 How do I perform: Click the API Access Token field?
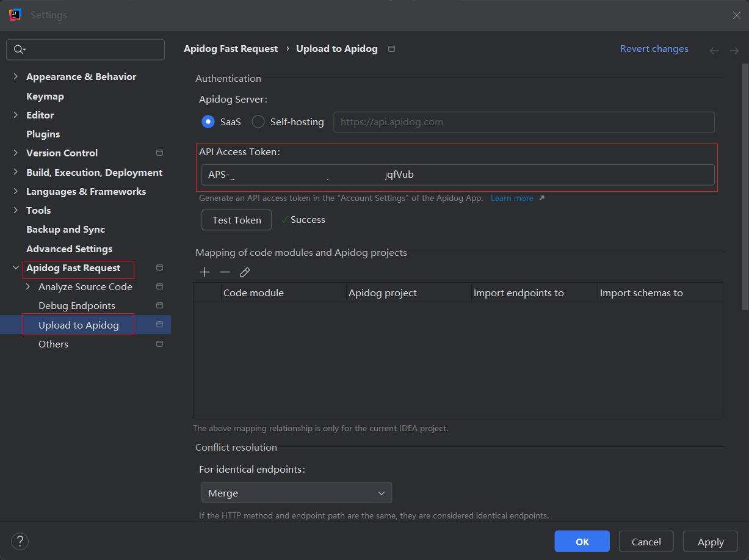tap(458, 175)
